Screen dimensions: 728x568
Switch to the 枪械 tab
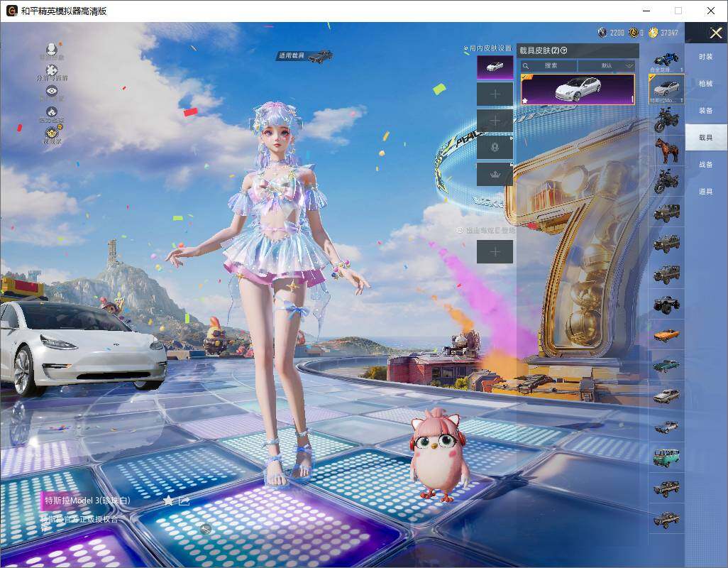click(x=706, y=84)
